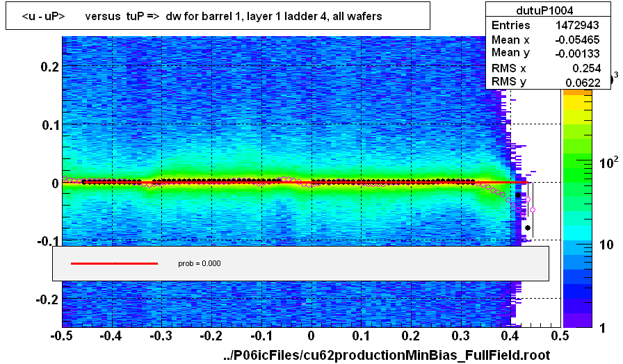Click the x-axis label -0.3
This screenshot has width=623, height=364.
[161, 336]
